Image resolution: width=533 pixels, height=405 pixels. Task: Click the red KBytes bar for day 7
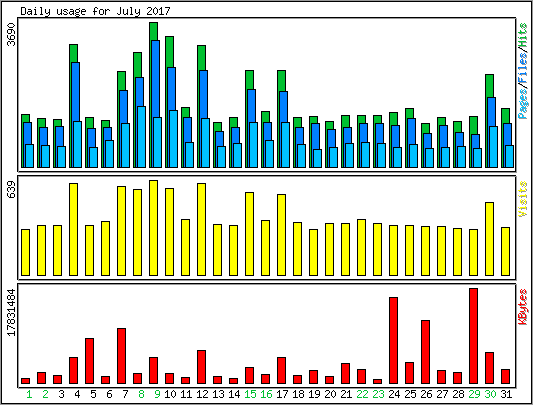pos(121,356)
